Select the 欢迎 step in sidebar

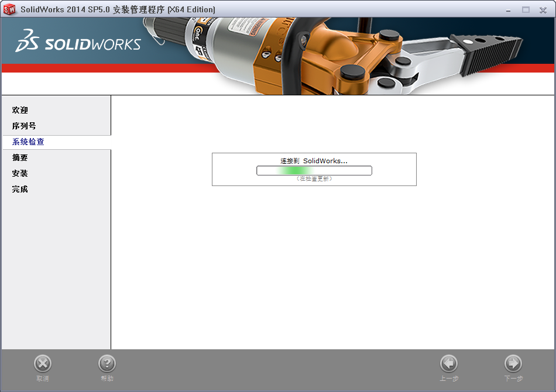(20, 110)
